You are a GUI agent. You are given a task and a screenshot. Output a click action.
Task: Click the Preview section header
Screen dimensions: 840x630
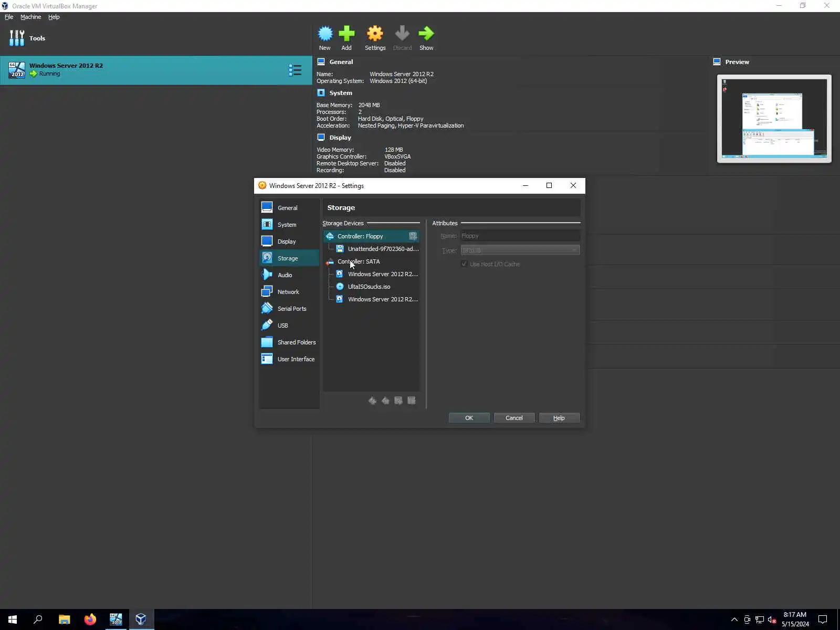point(737,62)
